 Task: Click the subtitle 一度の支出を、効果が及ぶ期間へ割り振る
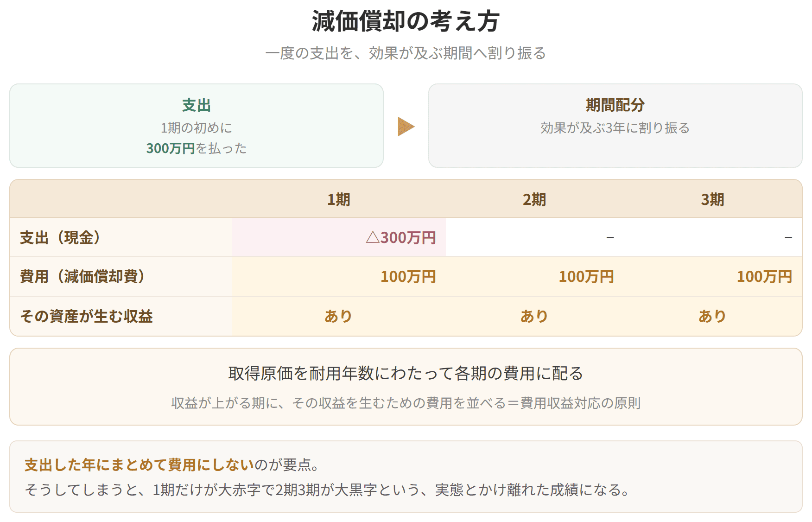coord(406,53)
